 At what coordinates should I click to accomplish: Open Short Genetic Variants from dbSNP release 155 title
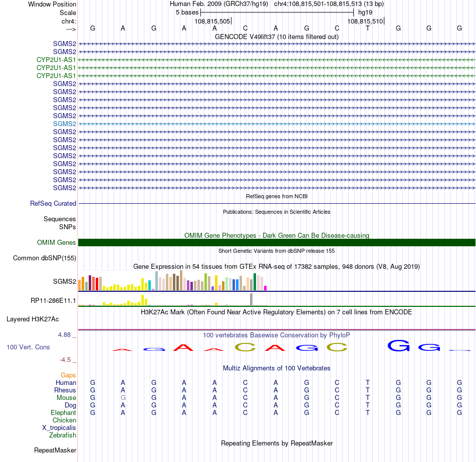pyautogui.click(x=277, y=251)
